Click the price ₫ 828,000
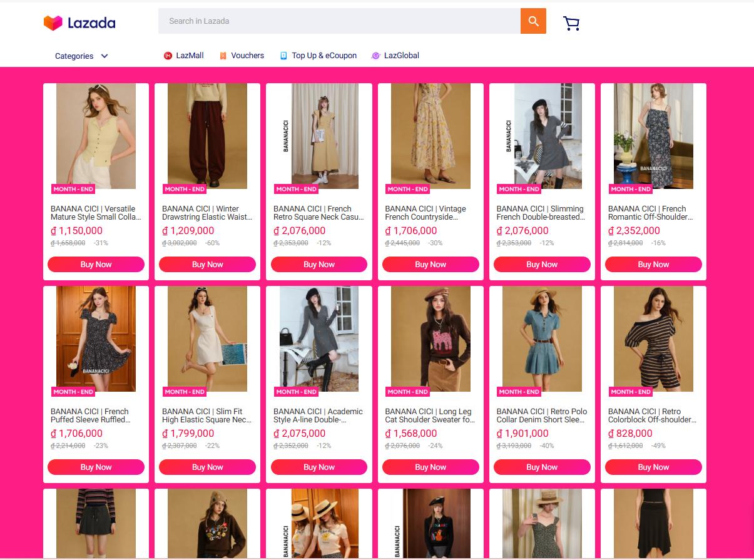Viewport: 754px width, 560px height. (x=630, y=434)
